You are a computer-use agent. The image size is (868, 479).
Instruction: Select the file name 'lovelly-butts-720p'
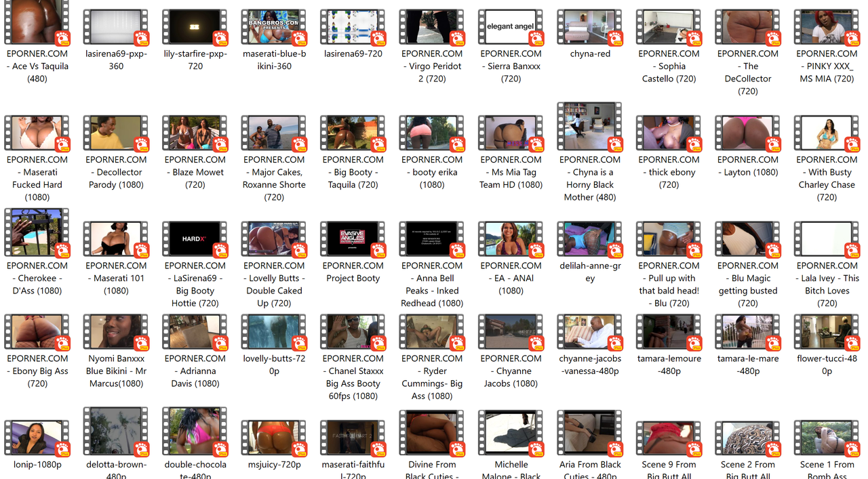coord(274,365)
